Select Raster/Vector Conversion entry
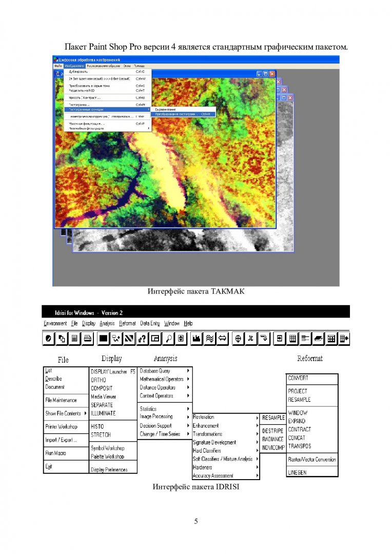 point(311,460)
